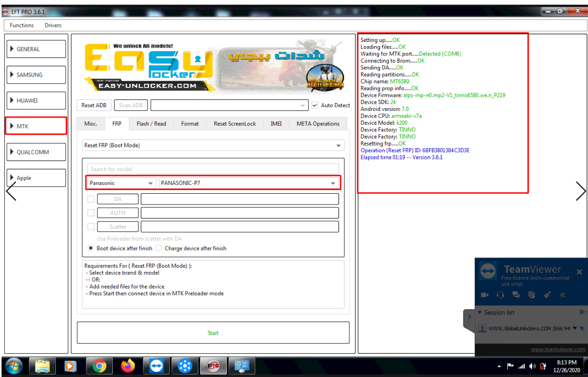This screenshot has height=377, width=588.
Task: Toggle the Auto Detect checkbox
Action: click(315, 105)
